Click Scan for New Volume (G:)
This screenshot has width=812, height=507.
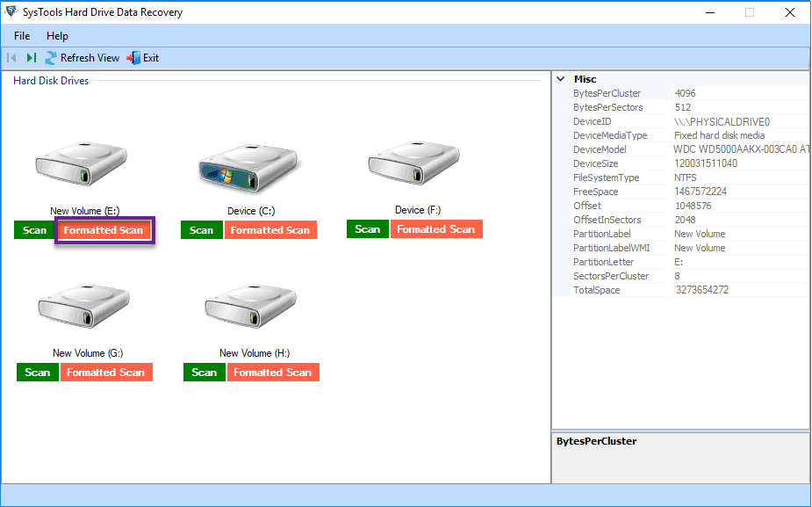(x=37, y=373)
